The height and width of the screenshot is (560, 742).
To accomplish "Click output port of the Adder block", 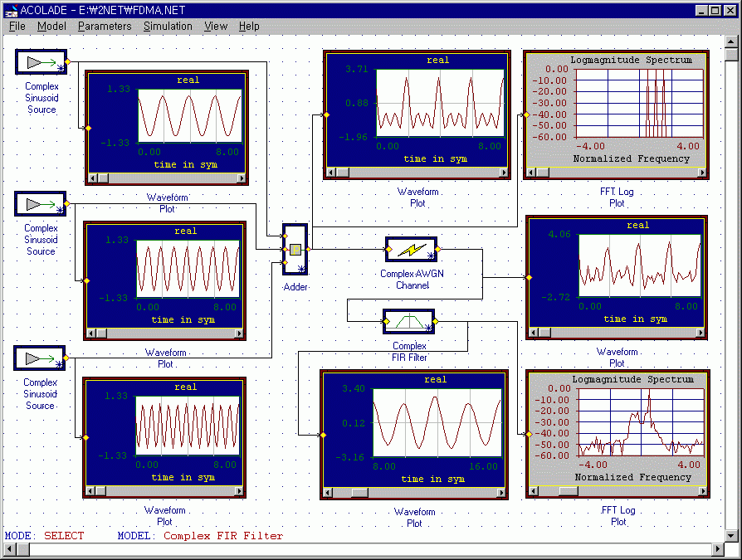I will click(309, 249).
